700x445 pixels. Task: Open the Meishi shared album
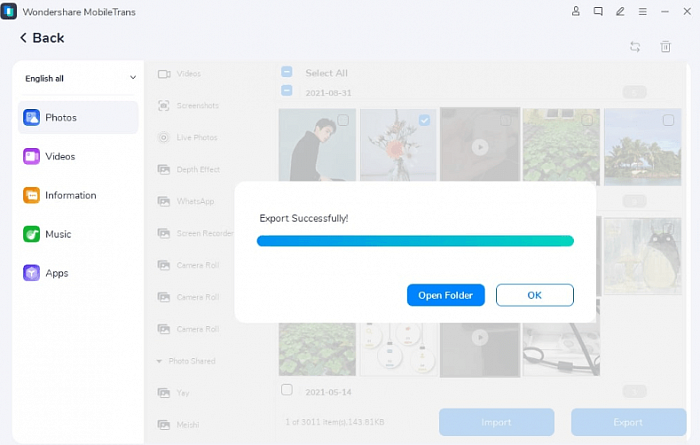coord(178,424)
